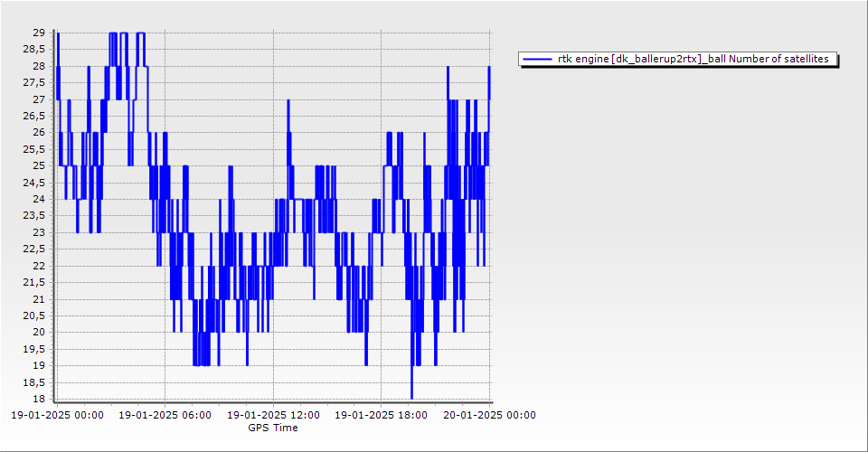The height and width of the screenshot is (452, 868).
Task: Click the y-axis value 18
Action: [39, 399]
